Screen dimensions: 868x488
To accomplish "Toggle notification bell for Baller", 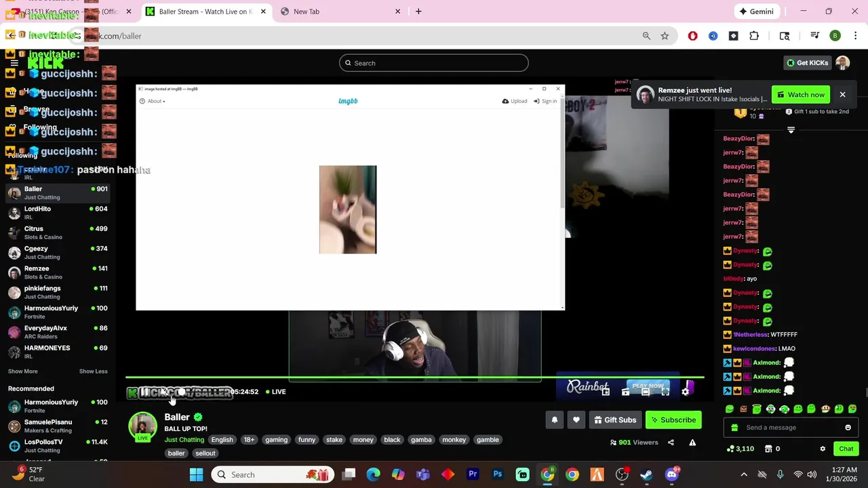I will (x=554, y=420).
